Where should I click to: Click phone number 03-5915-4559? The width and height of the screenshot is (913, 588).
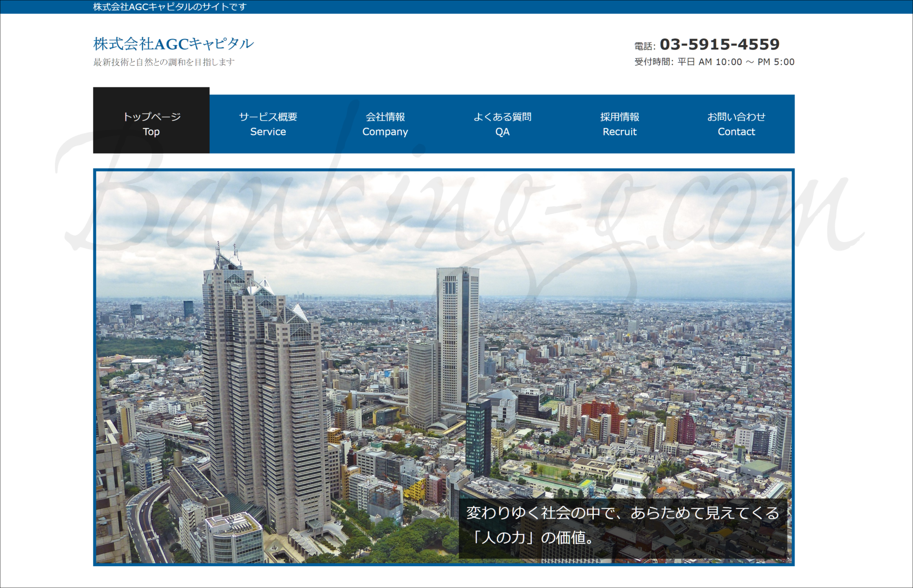pos(719,44)
